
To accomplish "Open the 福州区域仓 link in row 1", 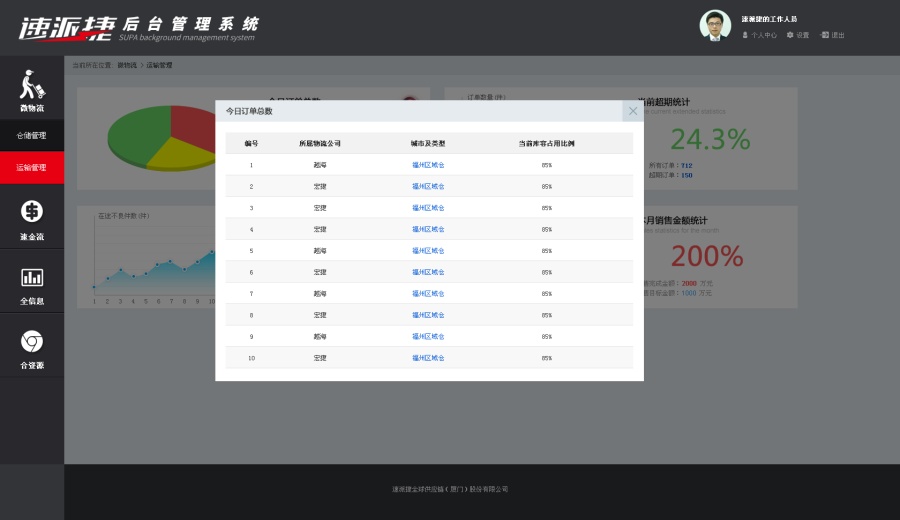I will 428,165.
